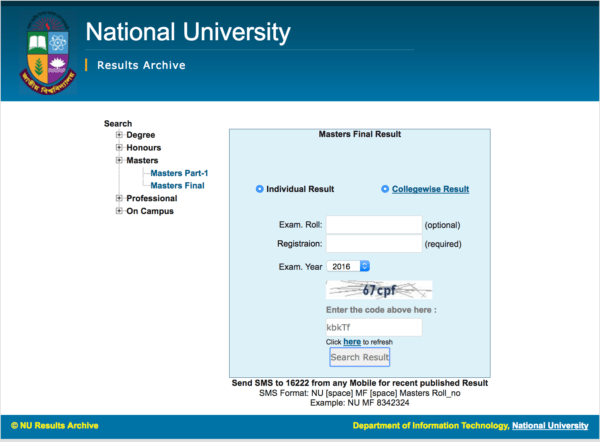Screen dimensions: 600x442
Task: Click the '(required)' note beside Registration
Action: pos(443,244)
